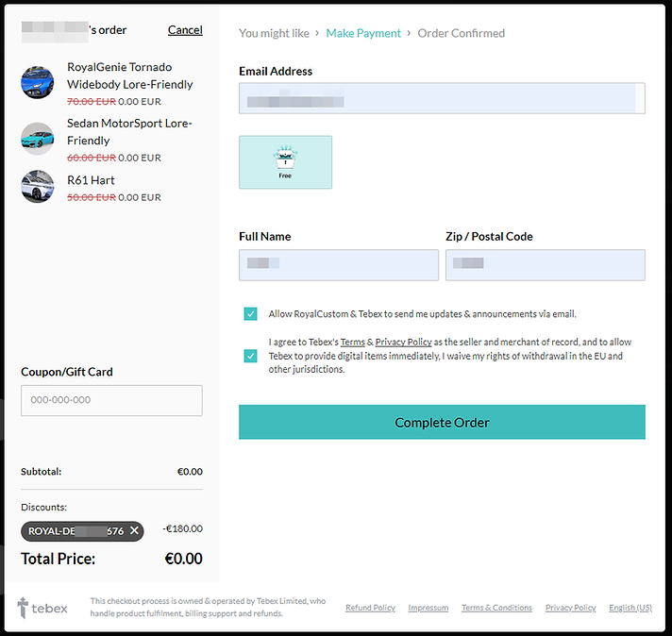This screenshot has width=672, height=636.
Task: Focus the Zip / Postal Code field
Action: point(546,265)
